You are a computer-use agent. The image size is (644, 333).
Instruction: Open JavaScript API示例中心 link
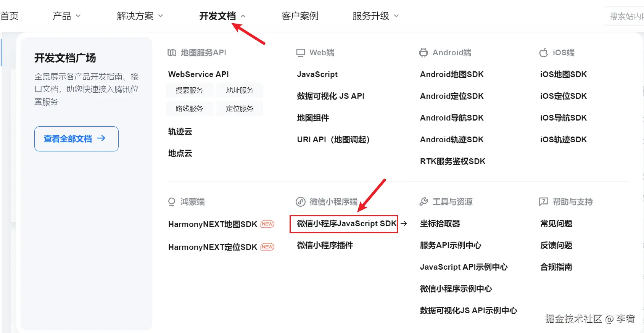click(x=464, y=267)
